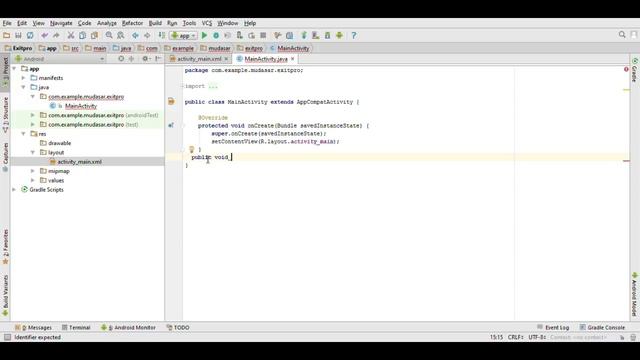Open the Refactor menu
The height and width of the screenshot is (360, 640).
click(x=132, y=23)
